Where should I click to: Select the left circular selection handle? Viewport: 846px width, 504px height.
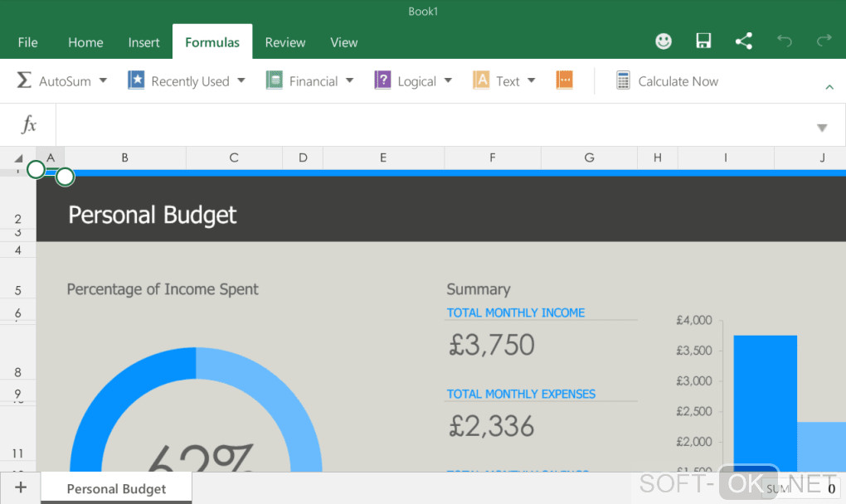click(x=36, y=170)
